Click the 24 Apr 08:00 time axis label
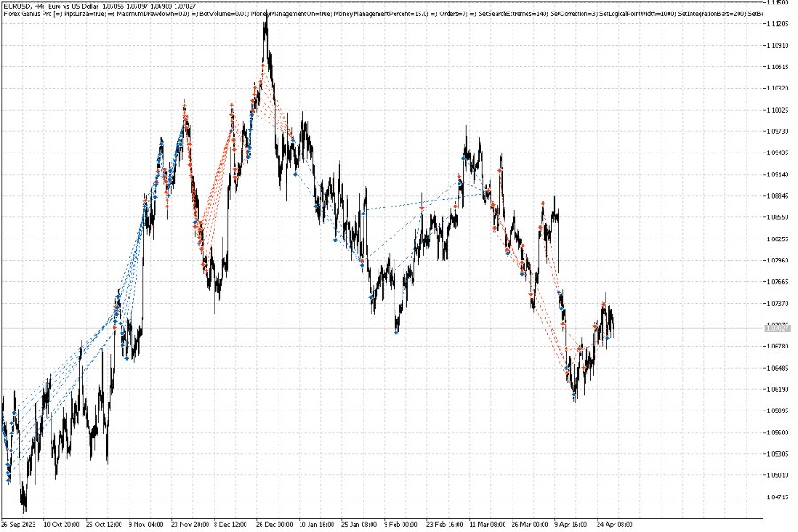This screenshot has height=532, width=798. click(x=614, y=524)
